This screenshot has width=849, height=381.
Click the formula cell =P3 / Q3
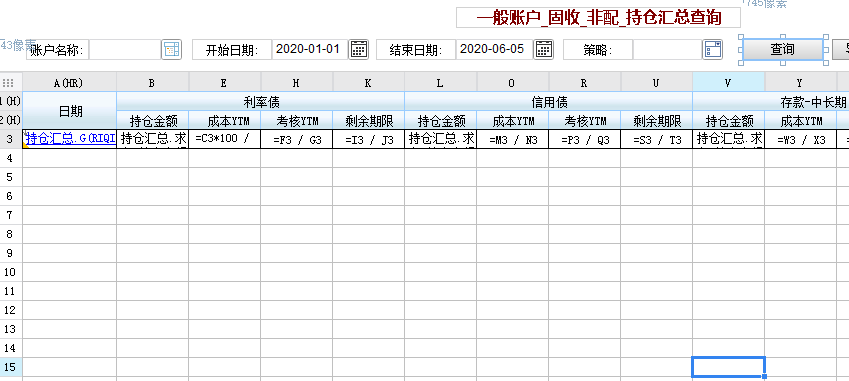coord(585,139)
